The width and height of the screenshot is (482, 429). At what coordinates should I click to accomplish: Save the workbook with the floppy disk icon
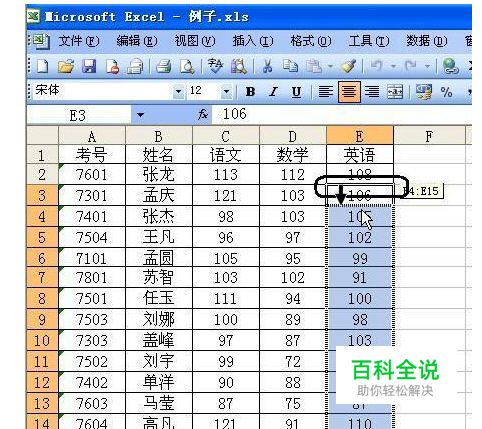coord(89,66)
